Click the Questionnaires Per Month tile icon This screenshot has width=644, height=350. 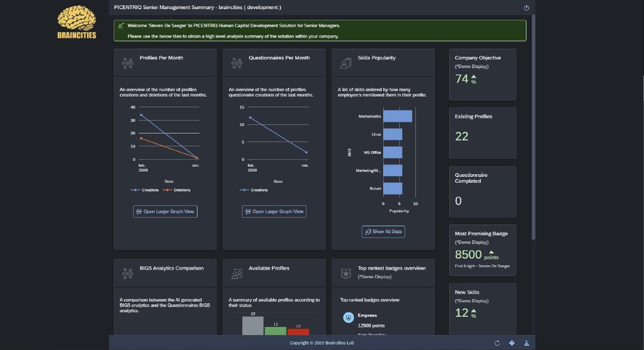point(237,63)
